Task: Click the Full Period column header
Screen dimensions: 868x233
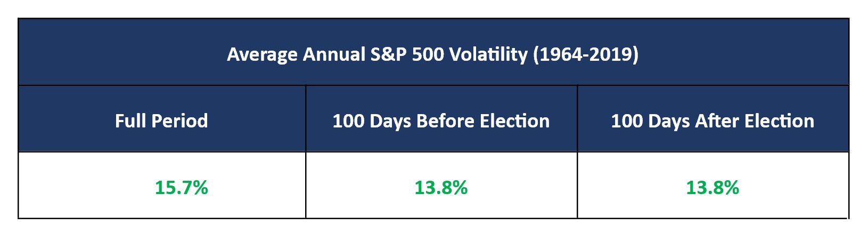Action: (161, 120)
